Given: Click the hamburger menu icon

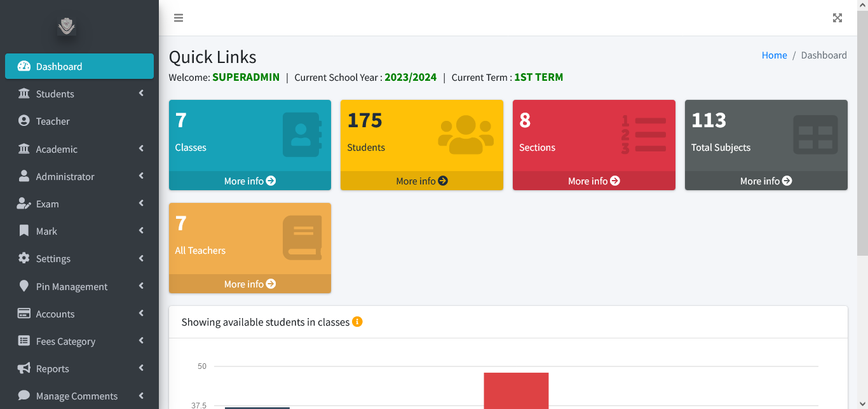Looking at the screenshot, I should (x=179, y=18).
